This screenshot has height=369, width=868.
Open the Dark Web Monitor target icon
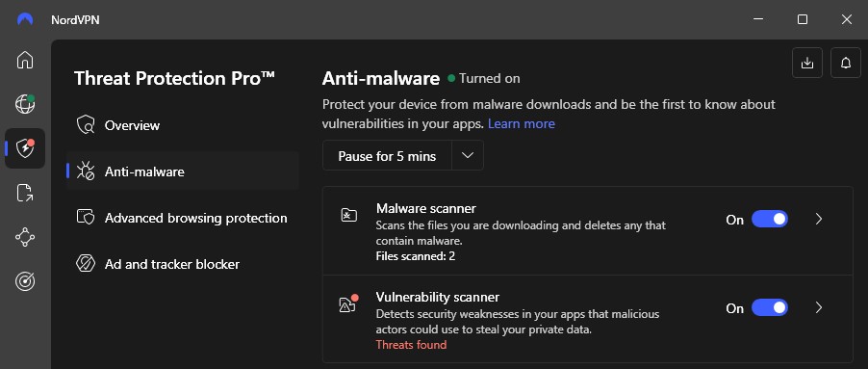(25, 281)
